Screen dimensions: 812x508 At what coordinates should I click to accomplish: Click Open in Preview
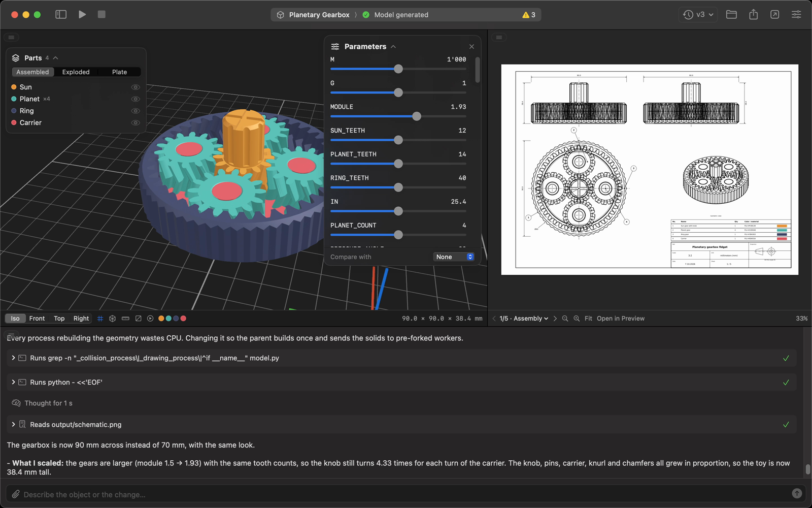pos(620,319)
